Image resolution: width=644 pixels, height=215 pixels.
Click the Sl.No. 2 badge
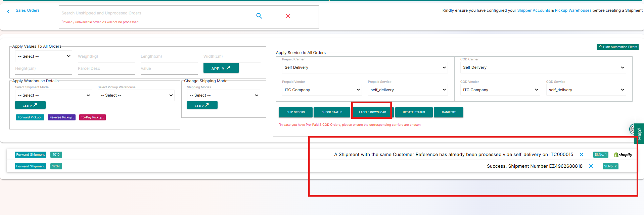coord(610,166)
